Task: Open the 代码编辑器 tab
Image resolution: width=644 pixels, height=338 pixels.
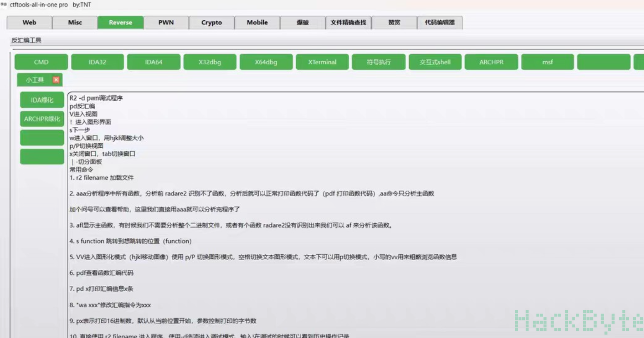Action: point(440,22)
